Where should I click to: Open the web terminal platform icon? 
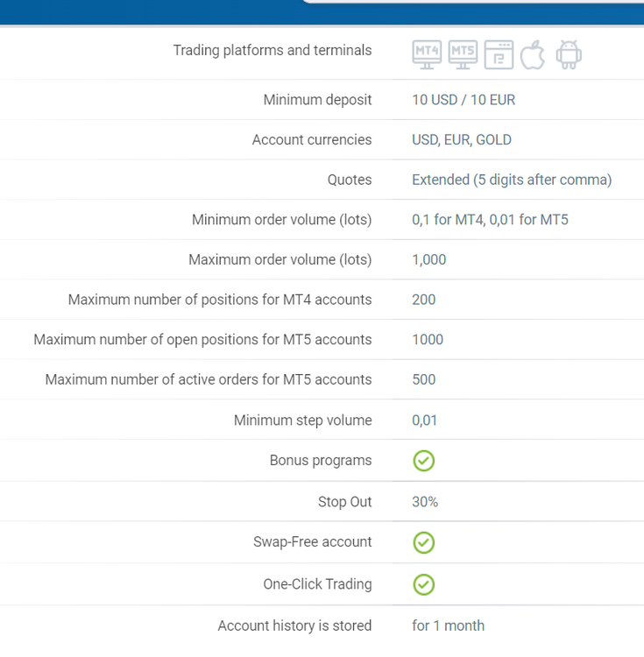499,55
